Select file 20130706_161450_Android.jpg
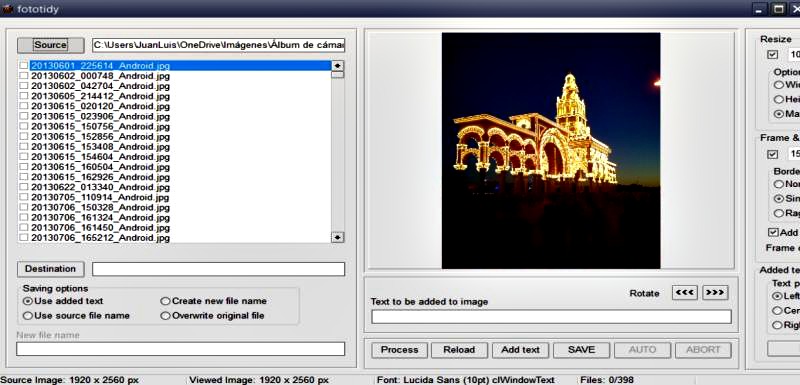 [101, 227]
